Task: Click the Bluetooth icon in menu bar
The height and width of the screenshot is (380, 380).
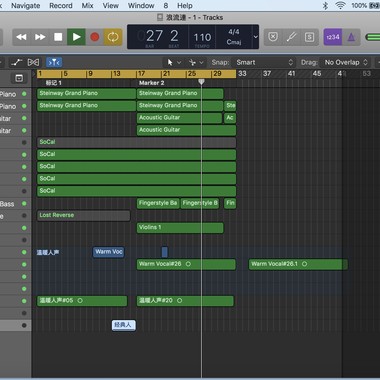Action: pos(325,6)
